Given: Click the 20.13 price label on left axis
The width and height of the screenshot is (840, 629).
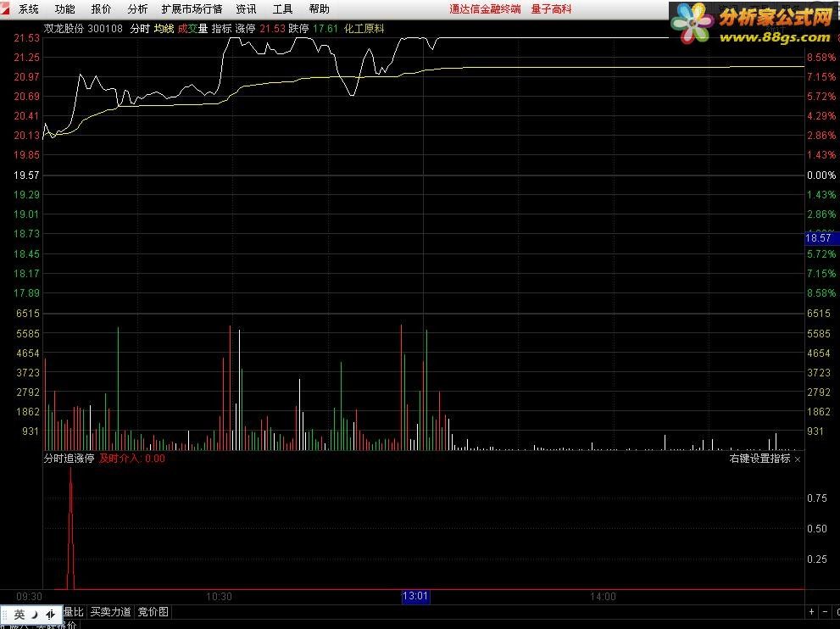Looking at the screenshot, I should click(27, 136).
